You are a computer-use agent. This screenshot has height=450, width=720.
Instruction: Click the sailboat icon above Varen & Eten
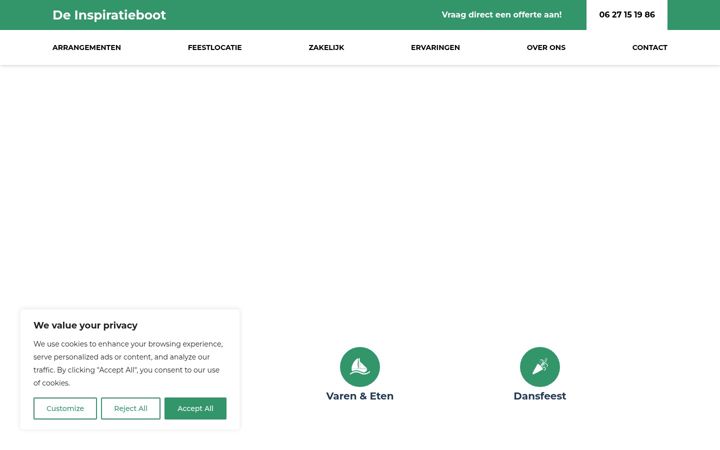[x=360, y=367]
